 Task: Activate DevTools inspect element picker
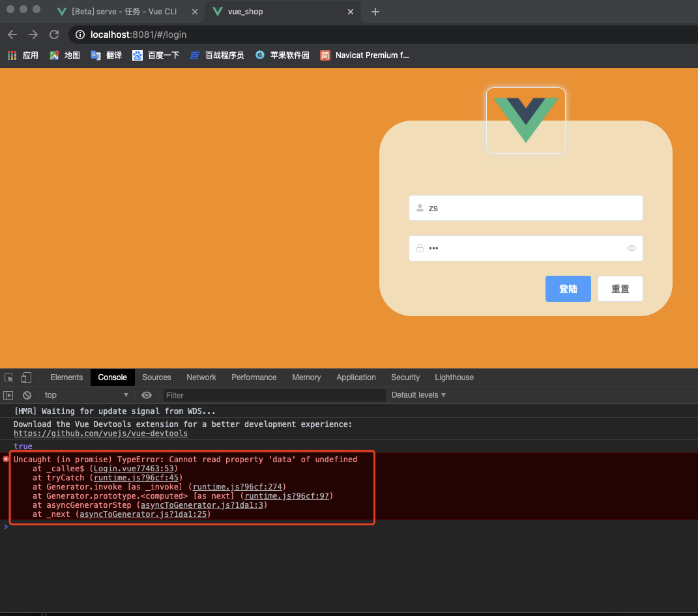tap(9, 377)
